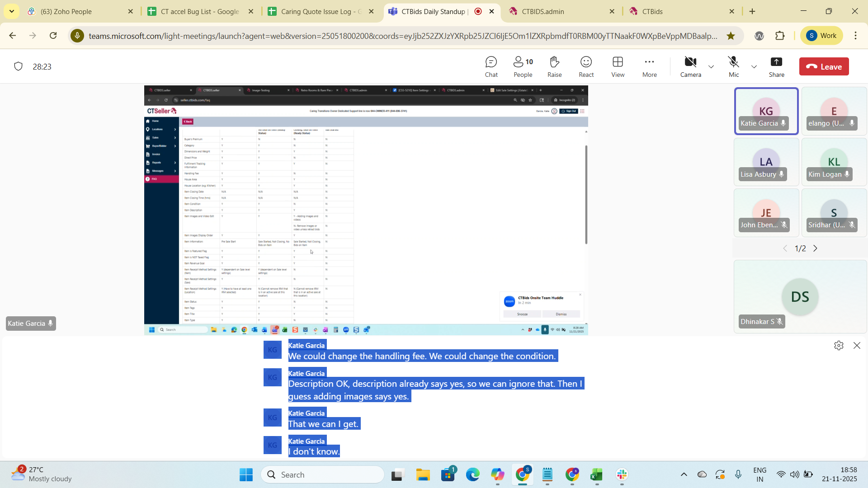The width and height of the screenshot is (868, 488).
Task: Go to next participants page arrow
Action: [816, 249]
